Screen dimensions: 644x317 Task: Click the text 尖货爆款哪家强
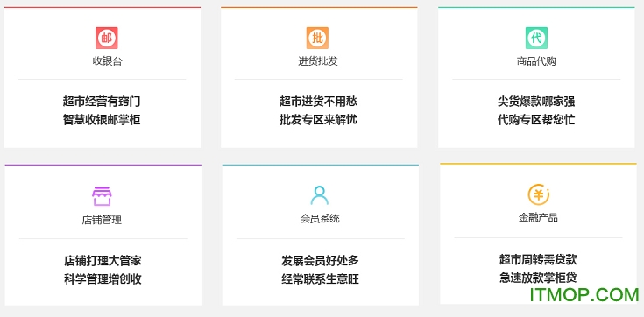click(536, 102)
